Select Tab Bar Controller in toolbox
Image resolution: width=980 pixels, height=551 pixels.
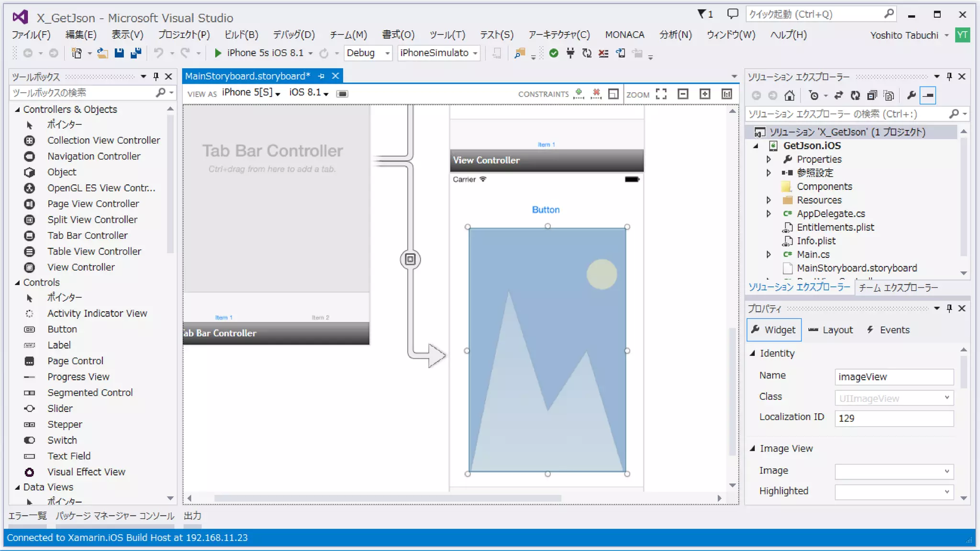click(87, 235)
